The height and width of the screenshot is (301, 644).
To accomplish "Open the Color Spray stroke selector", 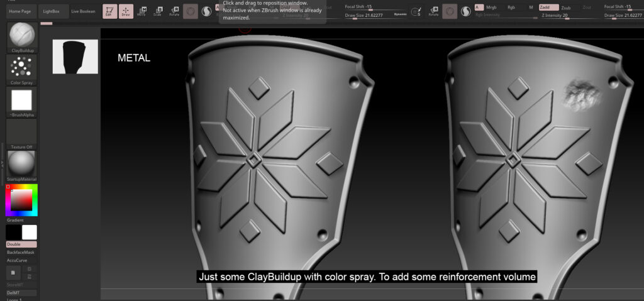I will pyautogui.click(x=22, y=70).
